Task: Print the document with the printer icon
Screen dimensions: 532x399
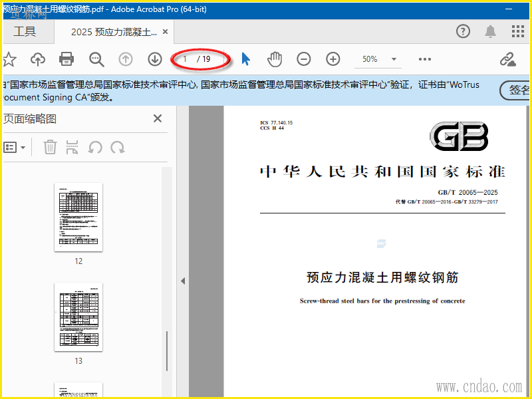Action: point(66,59)
